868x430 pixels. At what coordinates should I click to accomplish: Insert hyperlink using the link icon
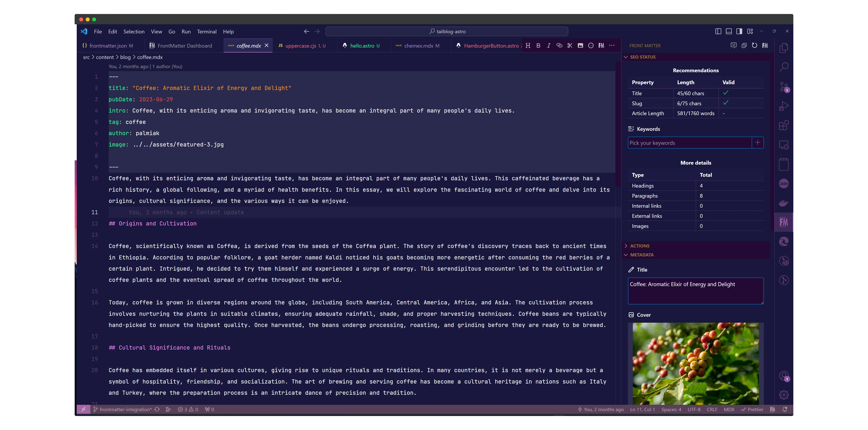pos(559,46)
